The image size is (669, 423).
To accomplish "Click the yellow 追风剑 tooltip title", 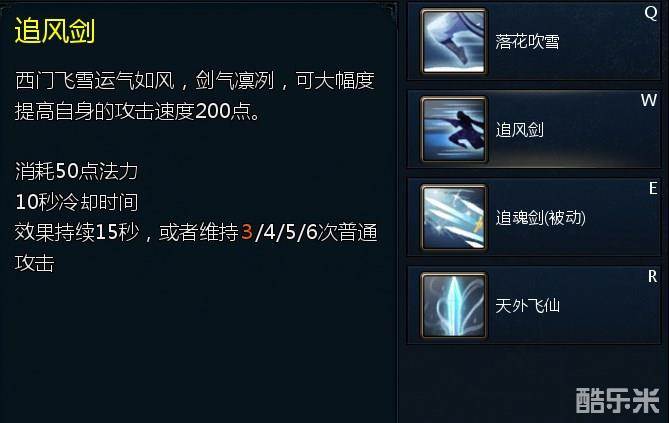I will point(55,31).
